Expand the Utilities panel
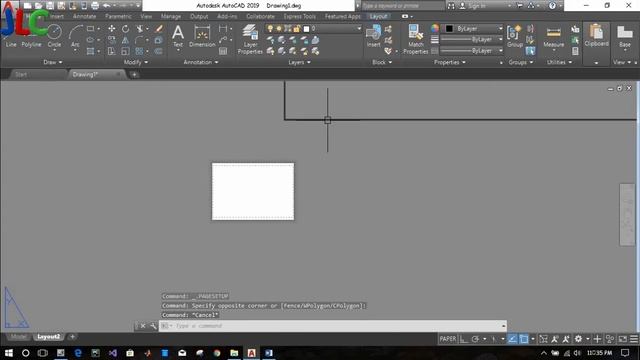The image size is (640, 360). click(559, 62)
